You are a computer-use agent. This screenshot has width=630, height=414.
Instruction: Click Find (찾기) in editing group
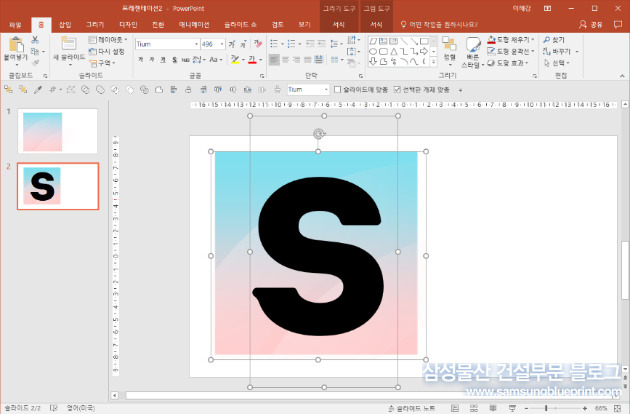(554, 39)
